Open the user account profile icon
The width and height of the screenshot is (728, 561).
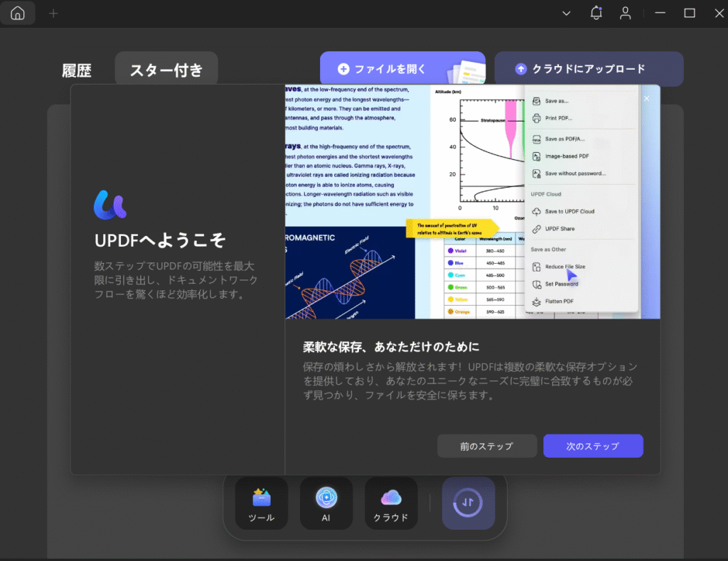coord(625,13)
